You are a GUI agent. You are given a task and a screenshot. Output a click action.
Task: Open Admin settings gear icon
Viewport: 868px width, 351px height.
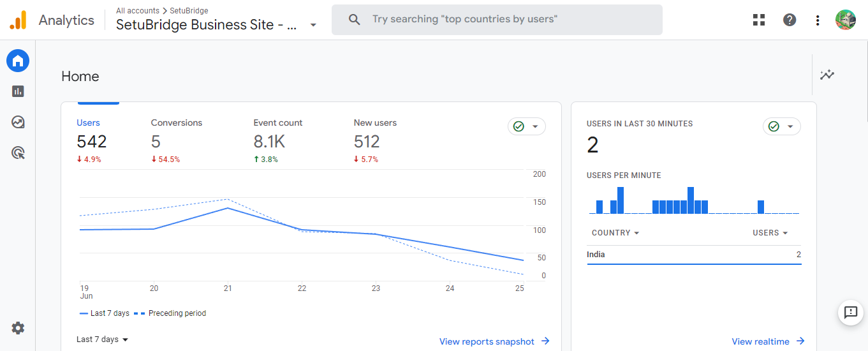18,328
